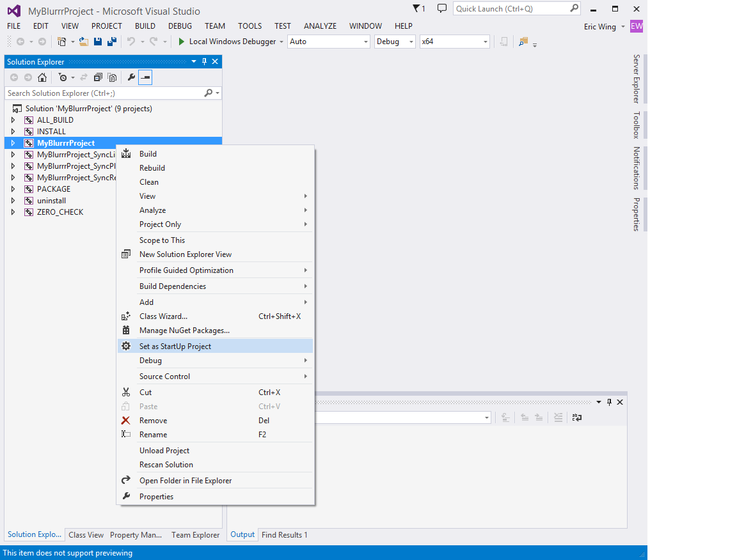This screenshot has width=737, height=560.
Task: Toggle word wrap in Output panel
Action: coord(577,417)
